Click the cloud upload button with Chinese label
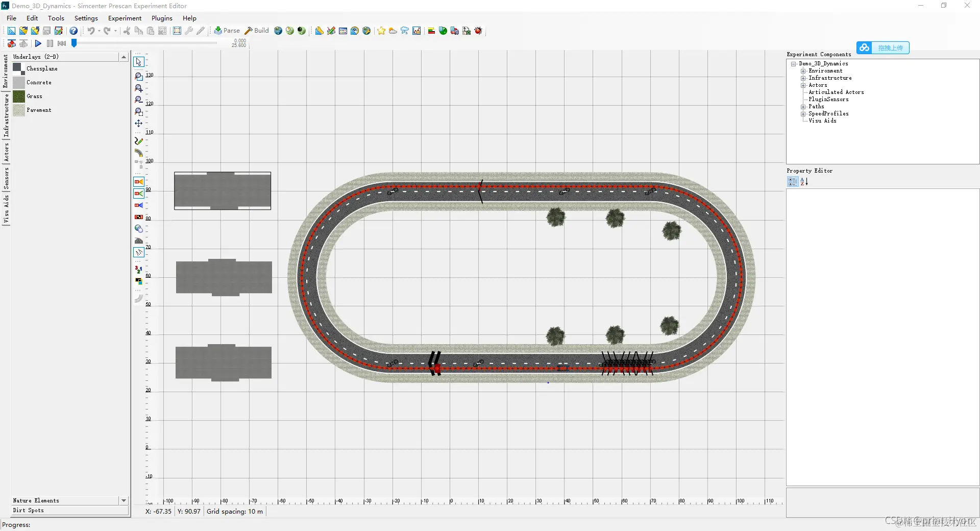Screen dimensions: 980x531 click(x=883, y=47)
